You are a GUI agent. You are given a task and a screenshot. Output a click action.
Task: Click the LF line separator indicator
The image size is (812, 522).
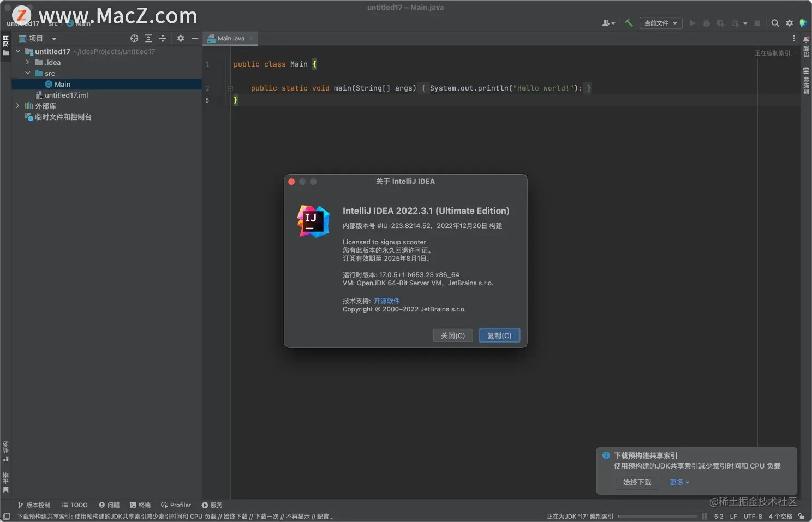[733, 516]
